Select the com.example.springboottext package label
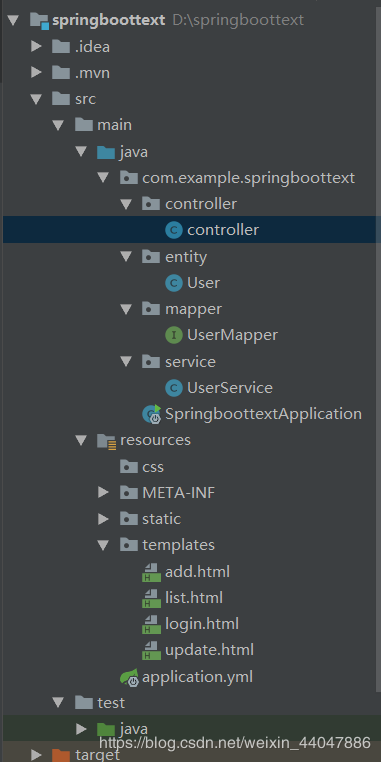The width and height of the screenshot is (381, 762). [x=248, y=178]
